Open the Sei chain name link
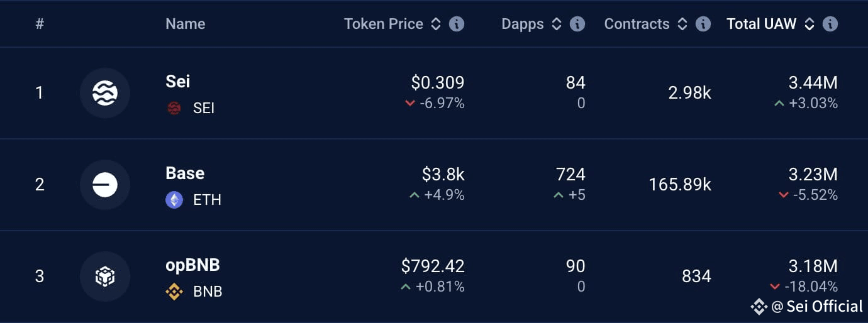The image size is (868, 323). [x=178, y=82]
